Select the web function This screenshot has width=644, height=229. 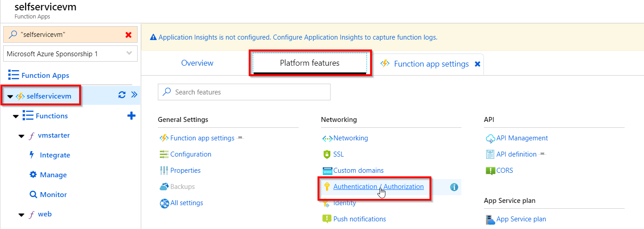[45, 214]
